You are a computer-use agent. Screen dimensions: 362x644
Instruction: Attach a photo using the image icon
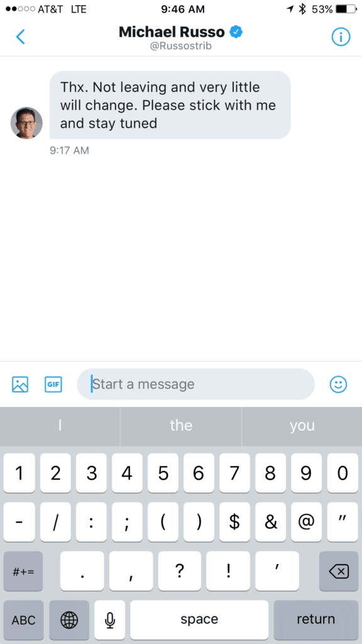pyautogui.click(x=20, y=384)
